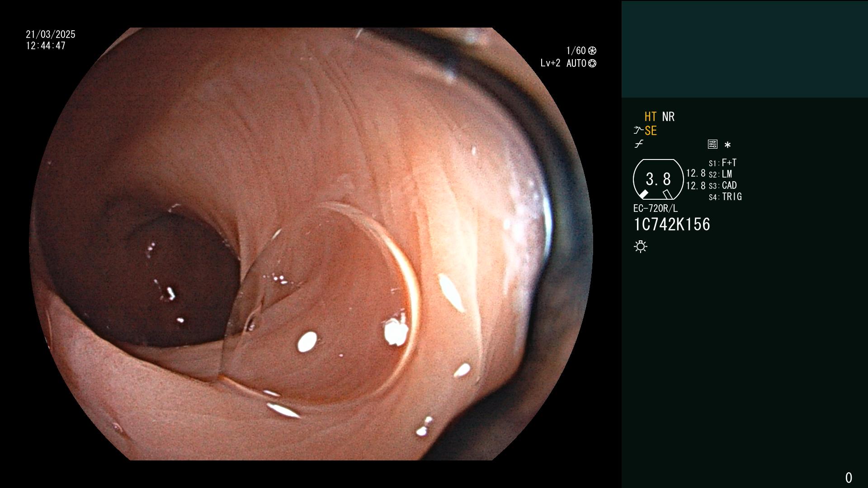Click the lower 12.8 value
The image size is (868, 488).
tap(696, 186)
